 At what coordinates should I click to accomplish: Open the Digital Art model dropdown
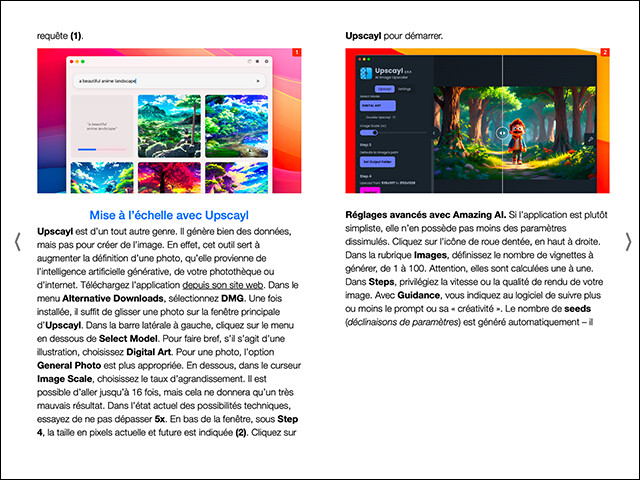point(378,106)
